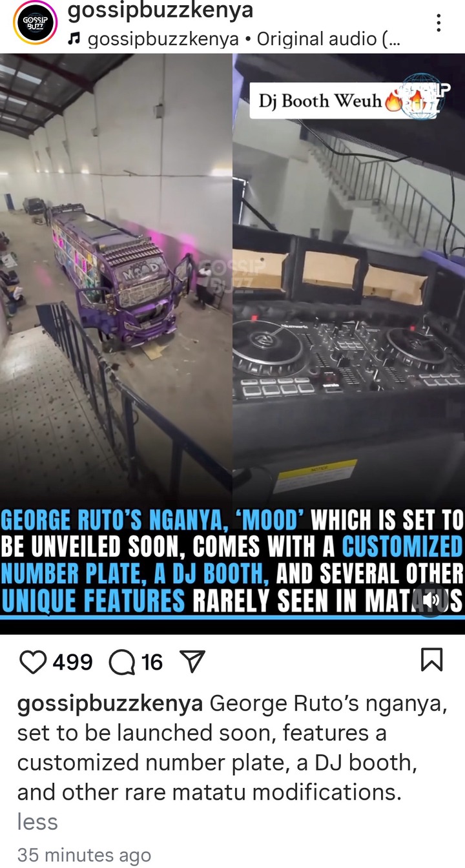465x868 pixels.
Task: Collapse the caption with the less link
Action: [37, 822]
